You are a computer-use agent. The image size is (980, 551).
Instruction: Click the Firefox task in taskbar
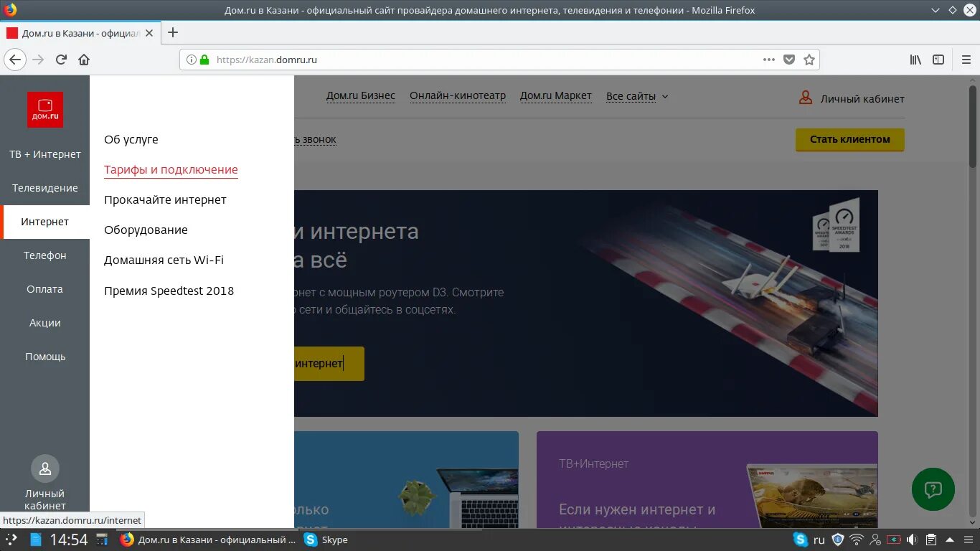pos(208,540)
